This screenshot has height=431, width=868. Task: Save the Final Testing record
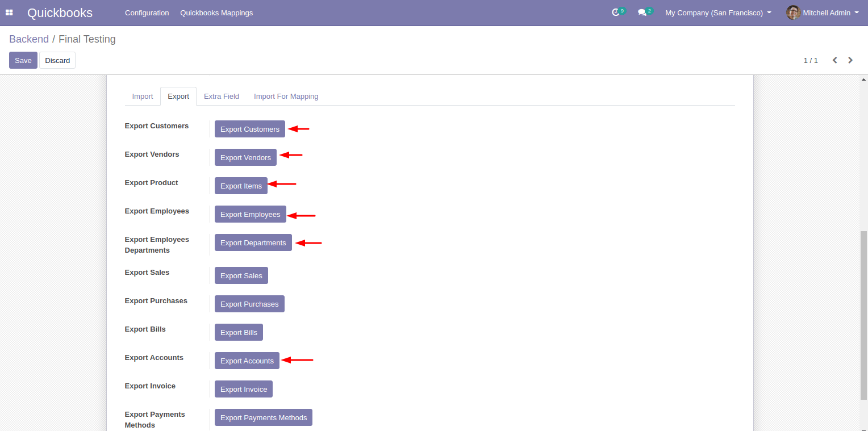click(23, 60)
